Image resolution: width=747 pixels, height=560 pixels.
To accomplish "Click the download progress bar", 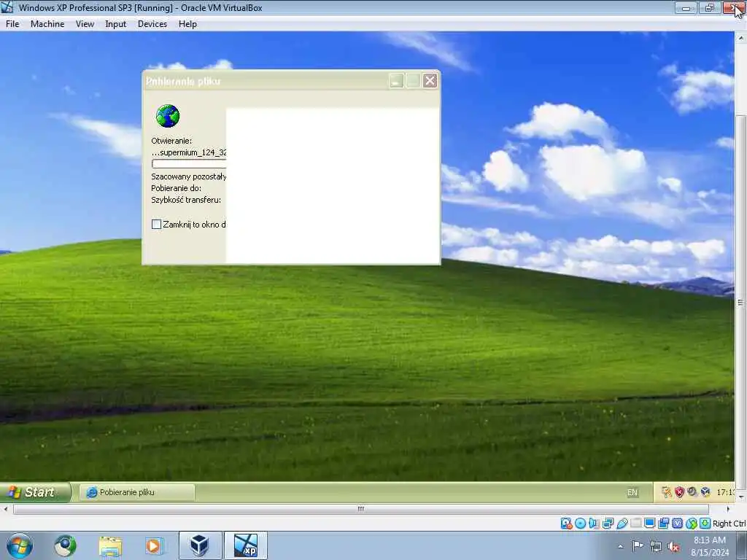I will [189, 164].
